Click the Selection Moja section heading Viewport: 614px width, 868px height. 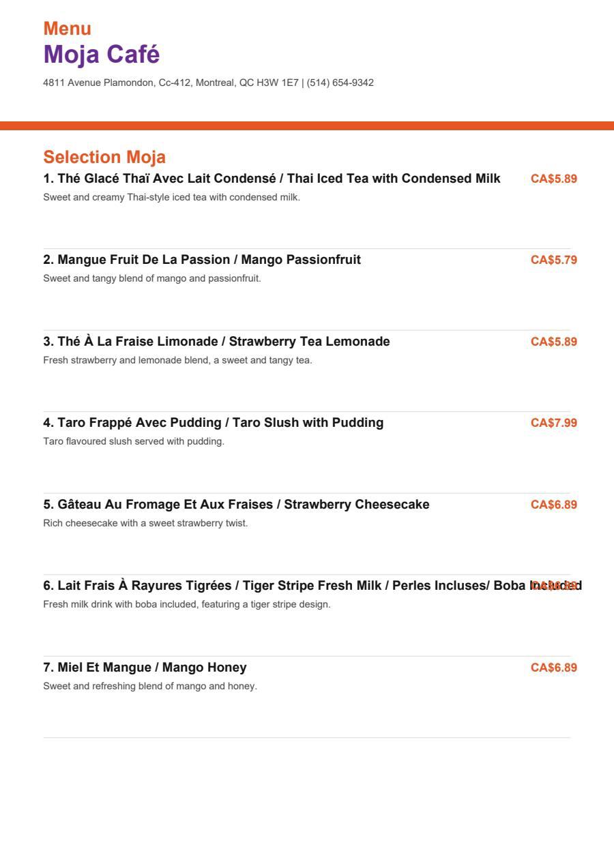tap(104, 157)
